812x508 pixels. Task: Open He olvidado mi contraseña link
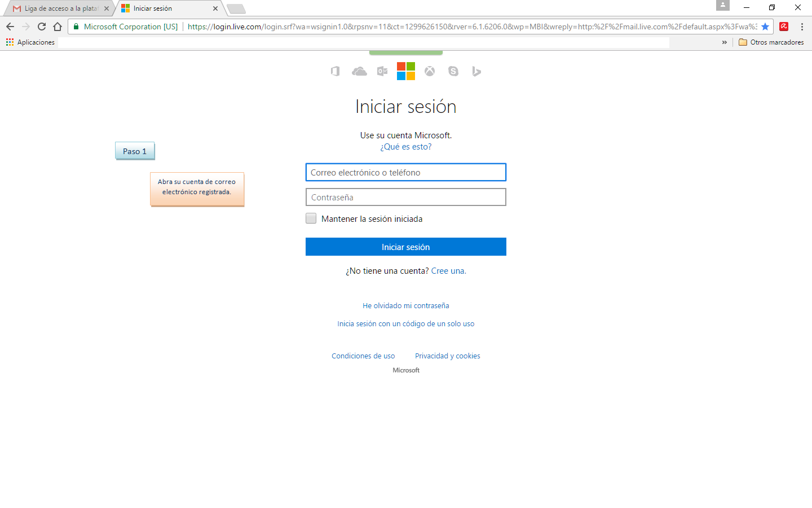(x=406, y=306)
